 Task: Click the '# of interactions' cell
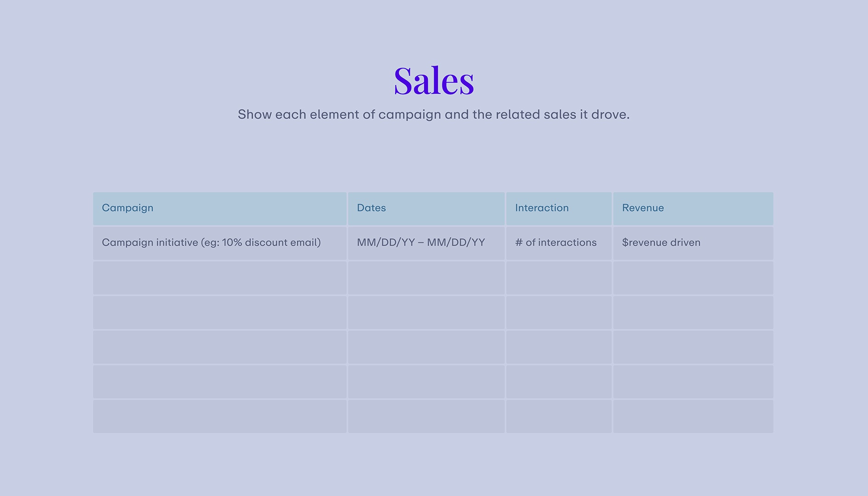(559, 243)
